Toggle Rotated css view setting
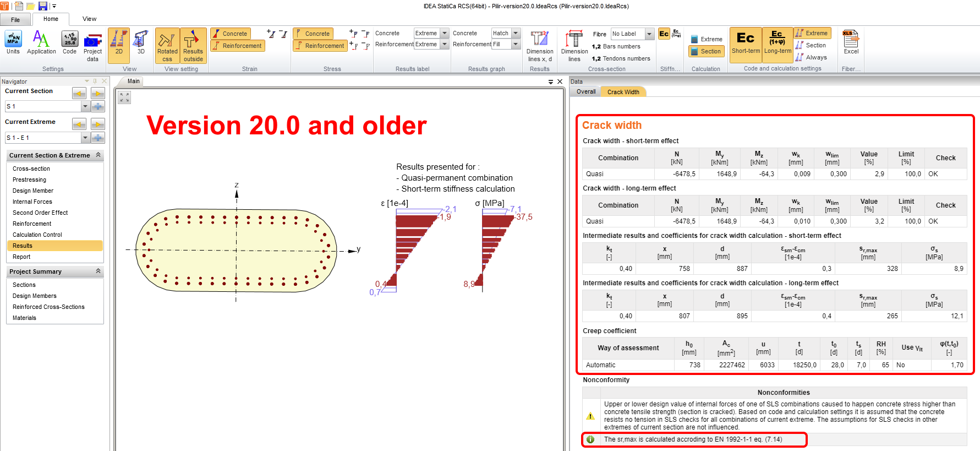980x451 pixels. pyautogui.click(x=167, y=45)
